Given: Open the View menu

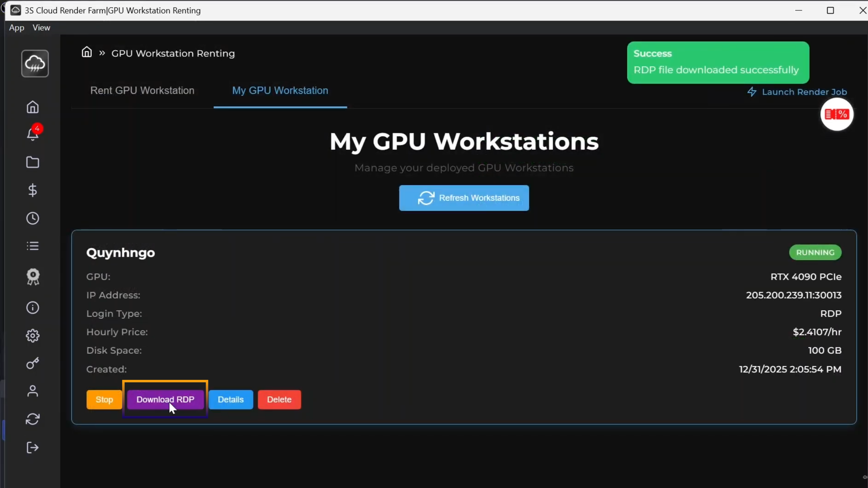Looking at the screenshot, I should pos(41,28).
